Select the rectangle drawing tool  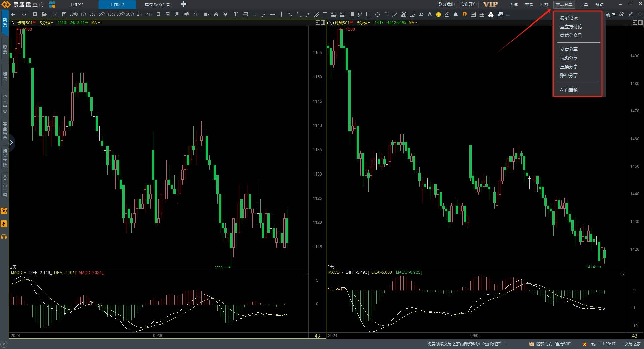tap(325, 14)
